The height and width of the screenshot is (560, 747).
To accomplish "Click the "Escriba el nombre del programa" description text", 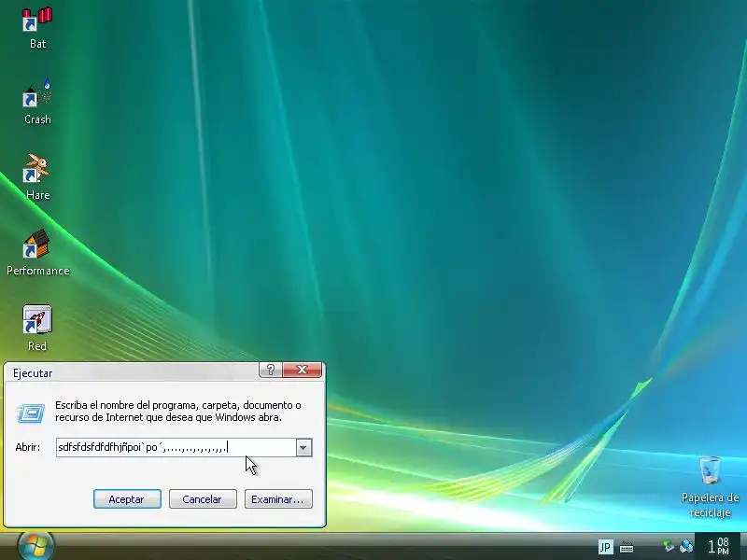I will pos(177,412).
